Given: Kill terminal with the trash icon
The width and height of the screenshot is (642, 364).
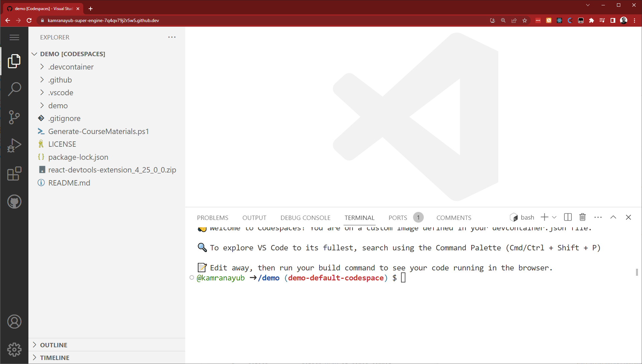Looking at the screenshot, I should point(583,217).
